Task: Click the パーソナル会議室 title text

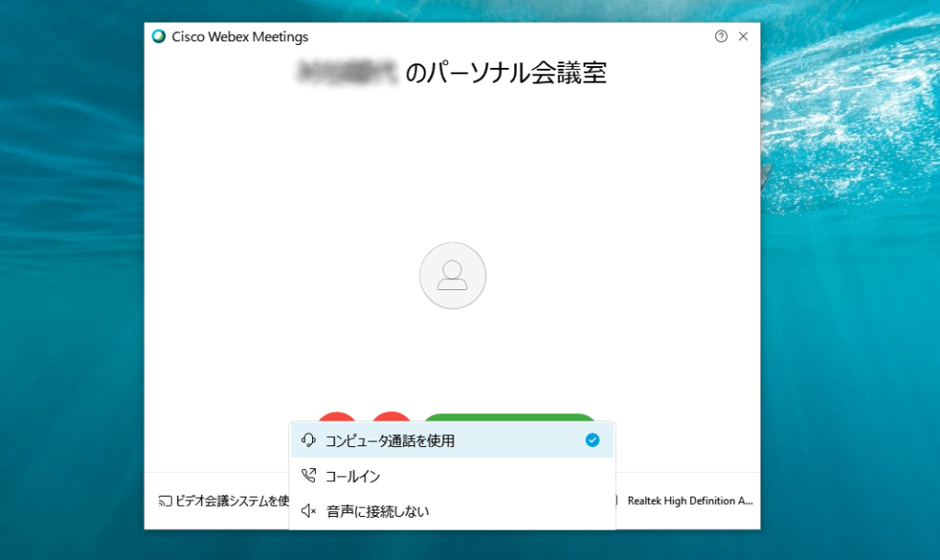Action: [x=506, y=73]
